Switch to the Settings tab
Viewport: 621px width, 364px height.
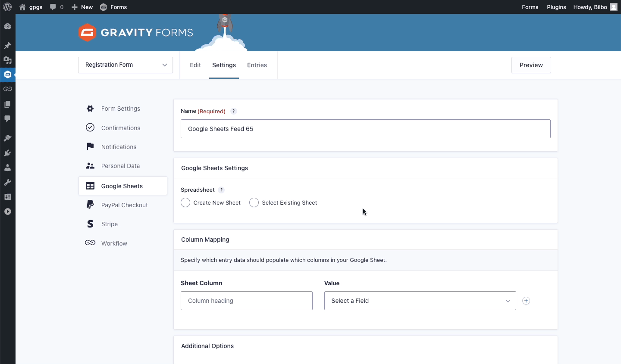pyautogui.click(x=224, y=65)
